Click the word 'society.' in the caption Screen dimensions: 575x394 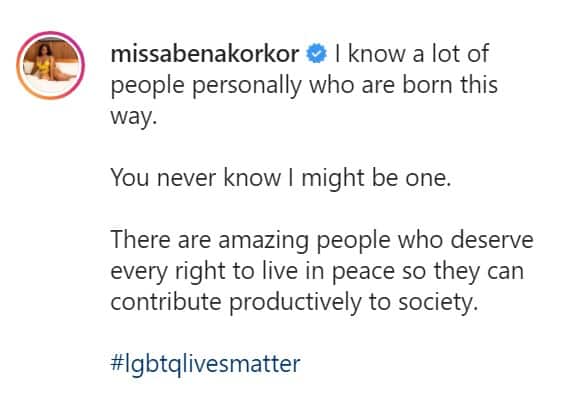point(439,303)
